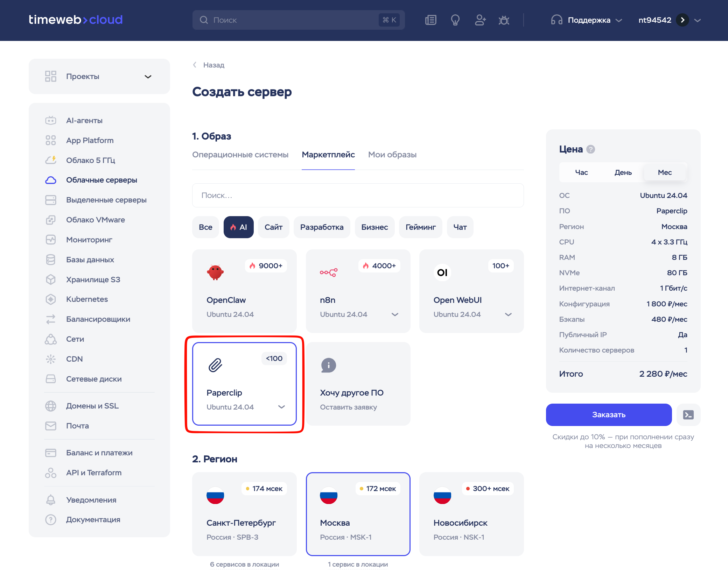Expand the Проекты dropdown
Image resolution: width=728 pixels, height=575 pixels.
click(148, 77)
